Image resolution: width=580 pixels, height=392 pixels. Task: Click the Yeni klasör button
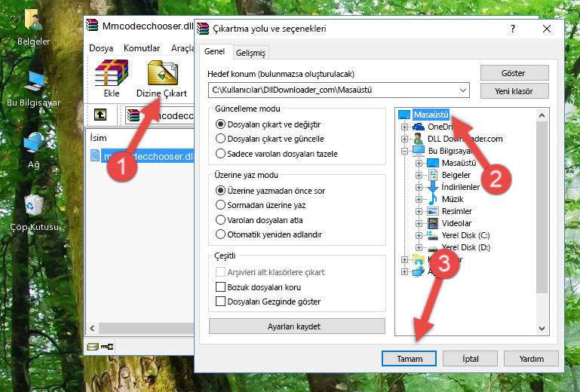514,91
